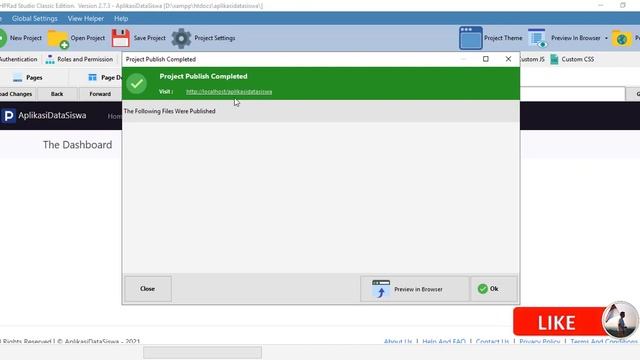640x360 pixels.
Task: Close the Project Publish Completed dialog
Action: click(x=508, y=59)
